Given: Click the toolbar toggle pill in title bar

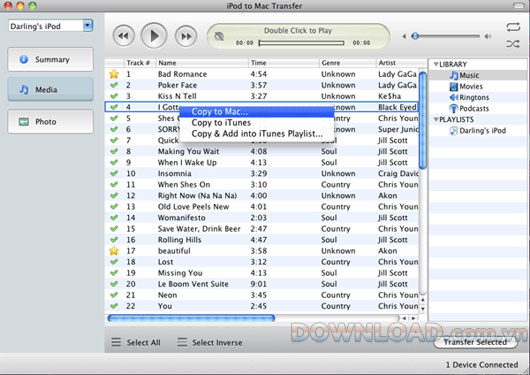Looking at the screenshot, I should point(519,5).
